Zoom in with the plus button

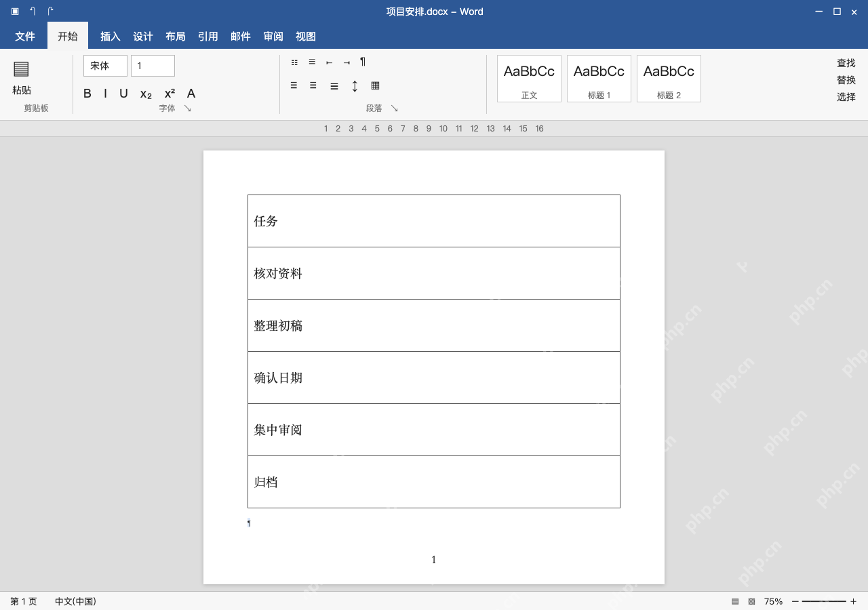point(853,601)
